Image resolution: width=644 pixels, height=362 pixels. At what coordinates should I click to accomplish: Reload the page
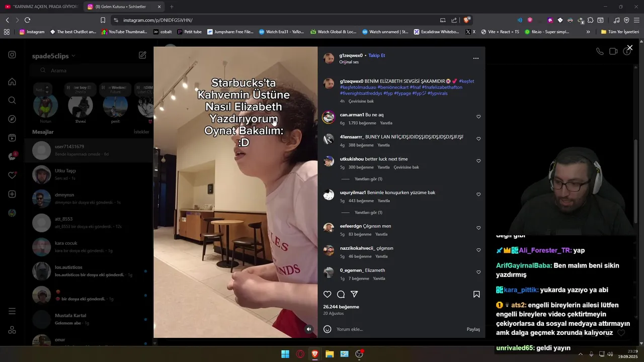click(27, 20)
